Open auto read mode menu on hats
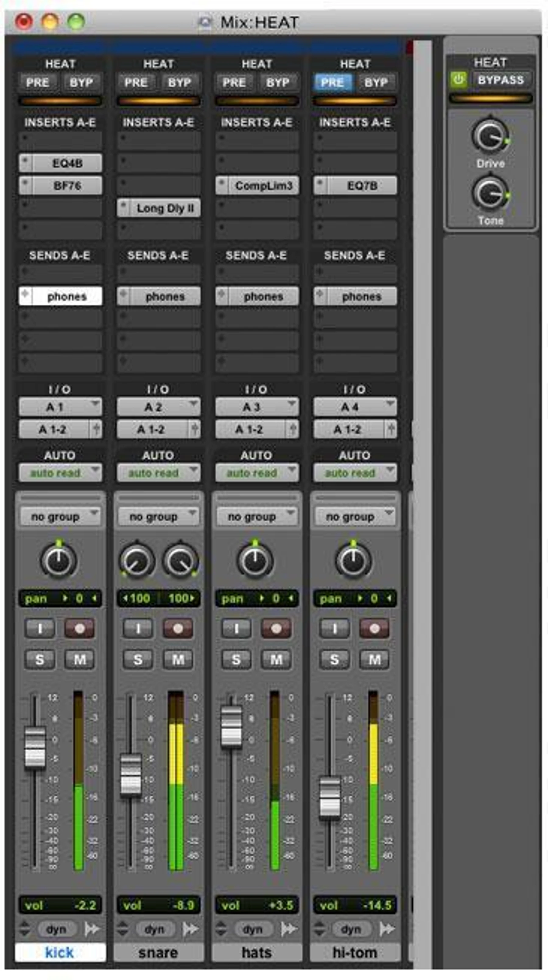Screen dimensions: 548x980 [x=257, y=473]
